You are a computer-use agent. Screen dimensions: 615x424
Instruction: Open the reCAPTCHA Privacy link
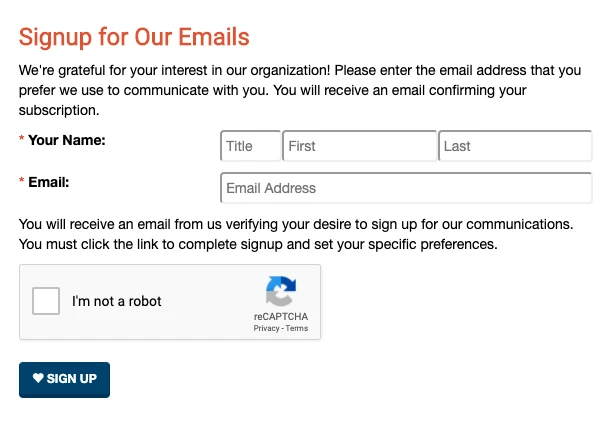point(266,329)
